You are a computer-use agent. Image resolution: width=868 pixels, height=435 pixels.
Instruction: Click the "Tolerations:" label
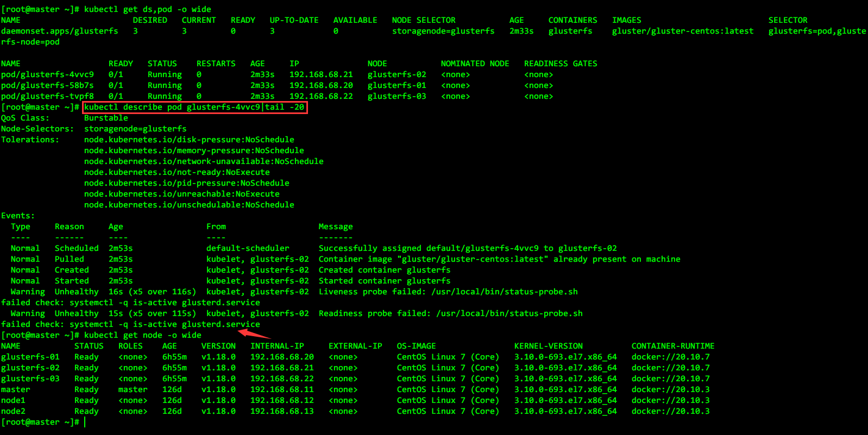click(30, 140)
